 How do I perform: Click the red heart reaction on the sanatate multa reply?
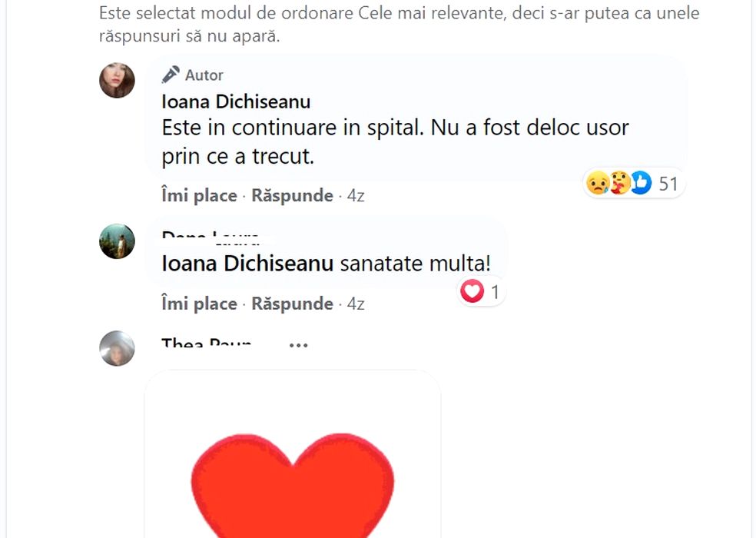coord(472,291)
